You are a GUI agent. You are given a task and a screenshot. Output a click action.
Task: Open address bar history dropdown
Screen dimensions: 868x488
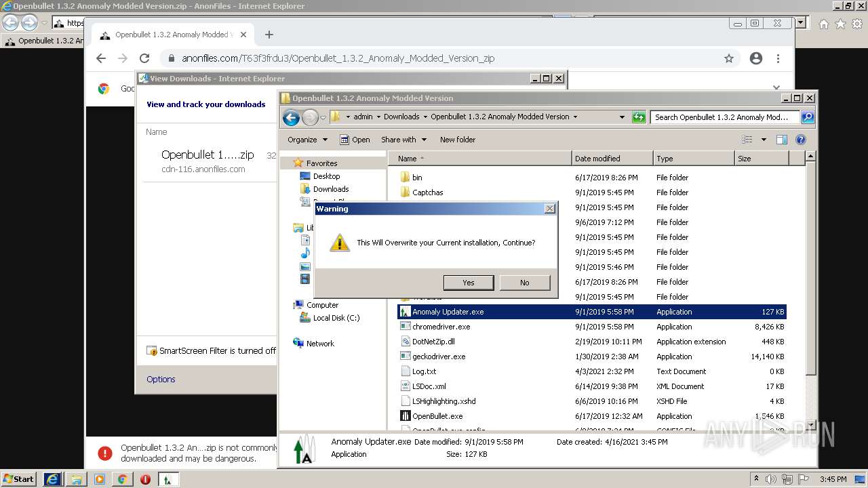coord(622,117)
